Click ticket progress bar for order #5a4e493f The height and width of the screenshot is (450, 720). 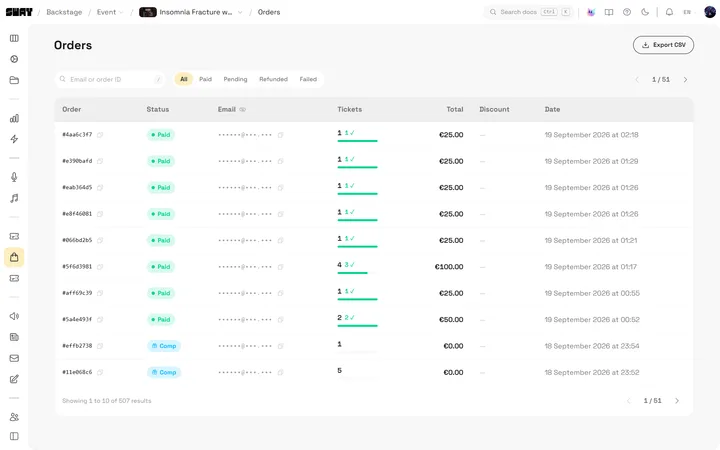pyautogui.click(x=357, y=326)
